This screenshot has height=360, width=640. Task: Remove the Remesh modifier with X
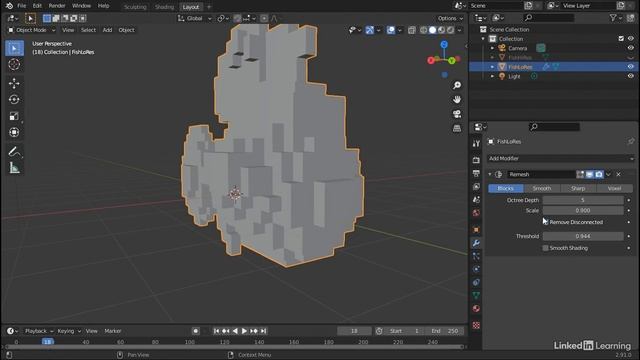618,174
